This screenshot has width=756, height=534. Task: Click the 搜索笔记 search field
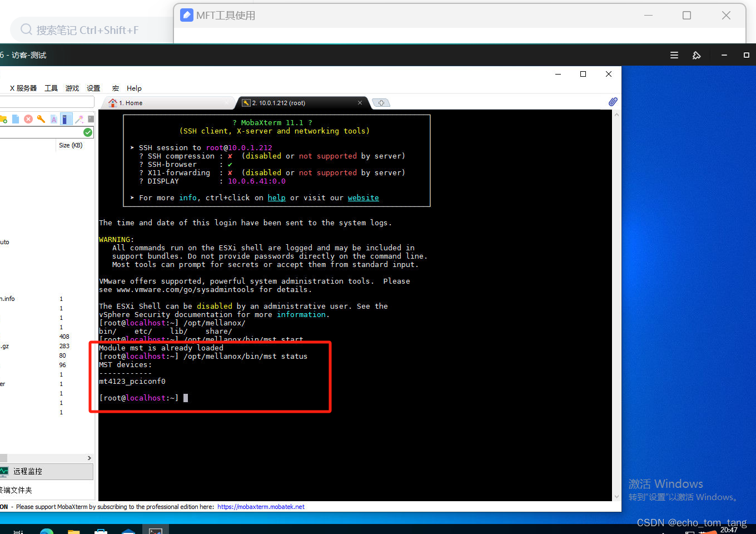[92, 30]
